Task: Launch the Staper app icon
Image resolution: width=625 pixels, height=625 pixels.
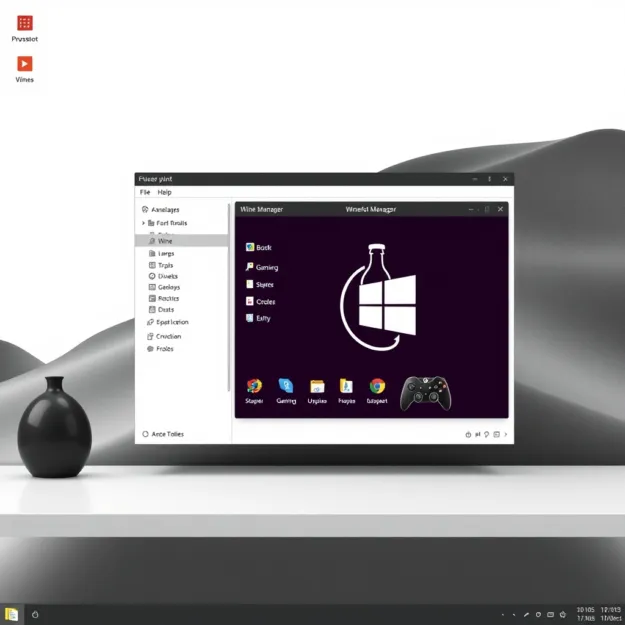Action: (x=254, y=391)
